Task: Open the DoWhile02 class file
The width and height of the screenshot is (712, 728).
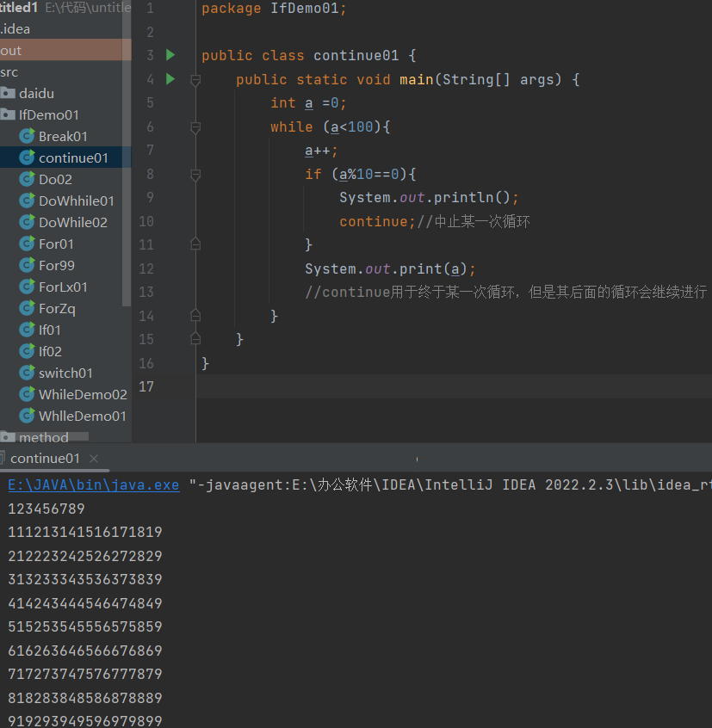Action: [x=73, y=222]
